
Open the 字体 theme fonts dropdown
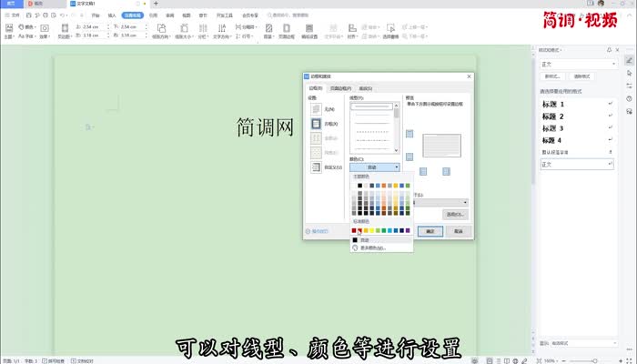pyautogui.click(x=26, y=36)
